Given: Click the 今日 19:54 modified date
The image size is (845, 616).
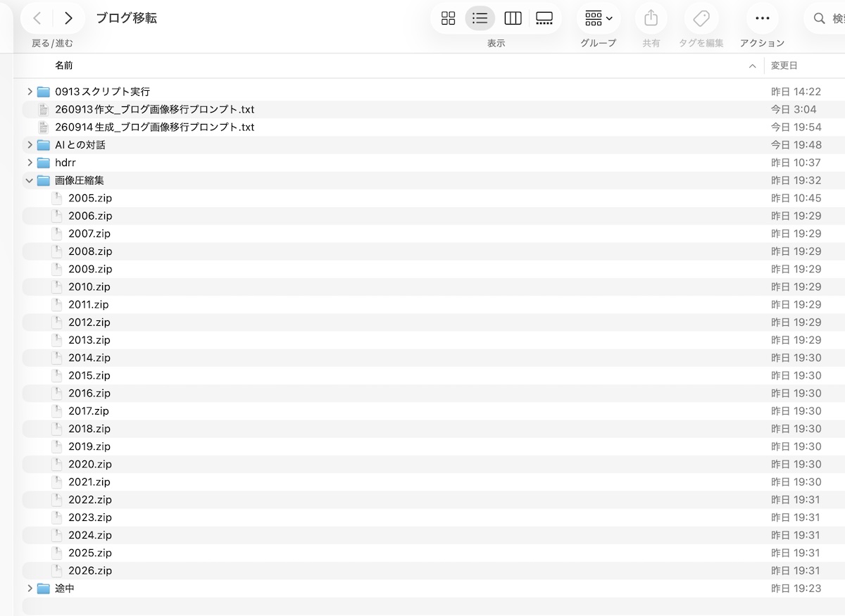Looking at the screenshot, I should tap(796, 127).
